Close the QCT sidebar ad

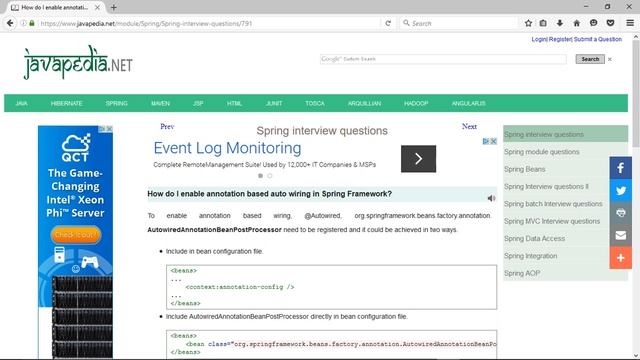(x=109, y=129)
